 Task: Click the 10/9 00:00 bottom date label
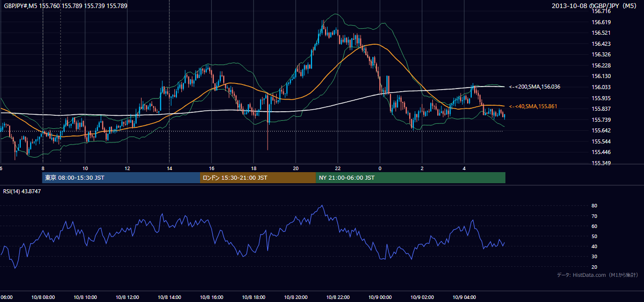point(380,297)
